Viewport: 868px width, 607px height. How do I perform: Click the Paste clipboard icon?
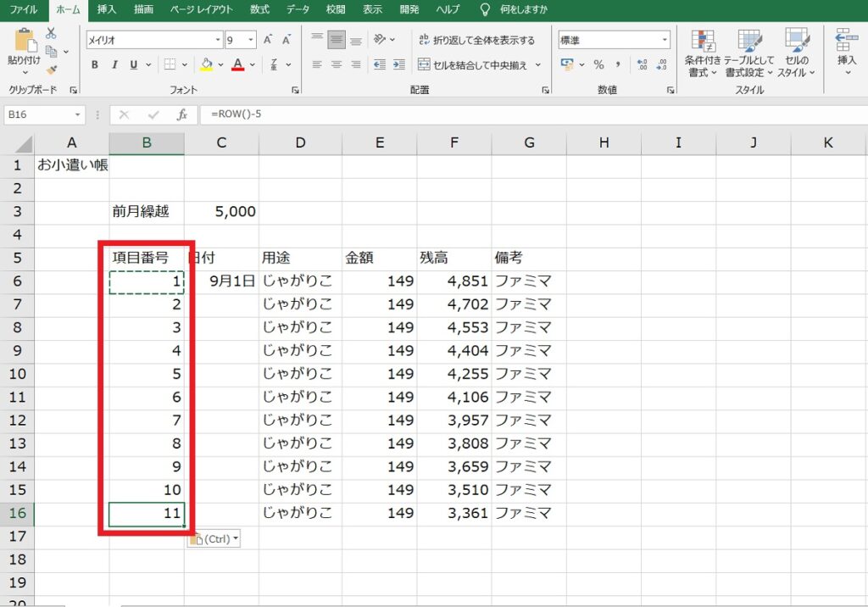[25, 41]
